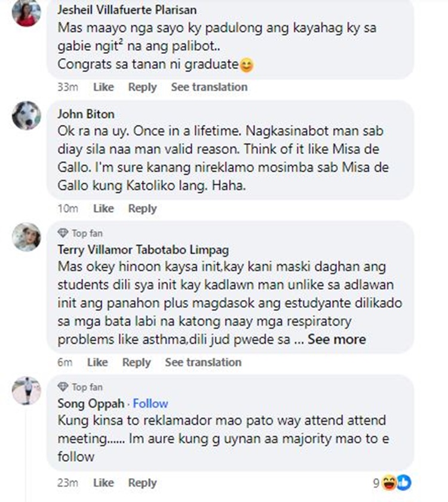Open John Biton's profile name link
The height and width of the screenshot is (502, 448).
(86, 114)
